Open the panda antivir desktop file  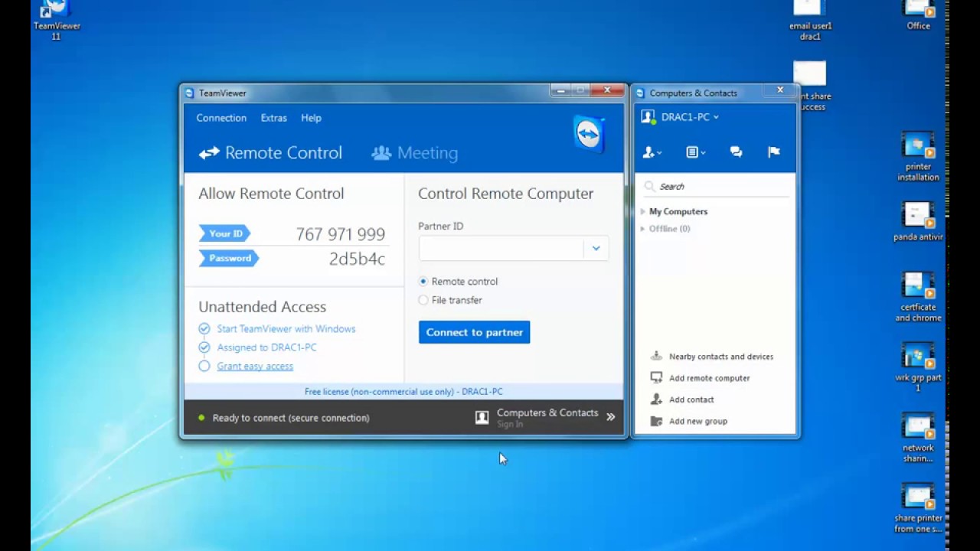919,222
